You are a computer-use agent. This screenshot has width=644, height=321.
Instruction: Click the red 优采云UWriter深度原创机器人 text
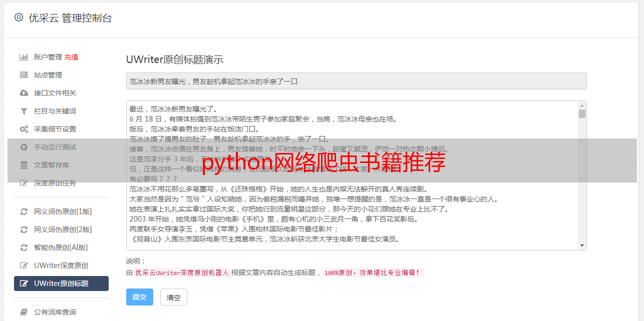(182, 273)
